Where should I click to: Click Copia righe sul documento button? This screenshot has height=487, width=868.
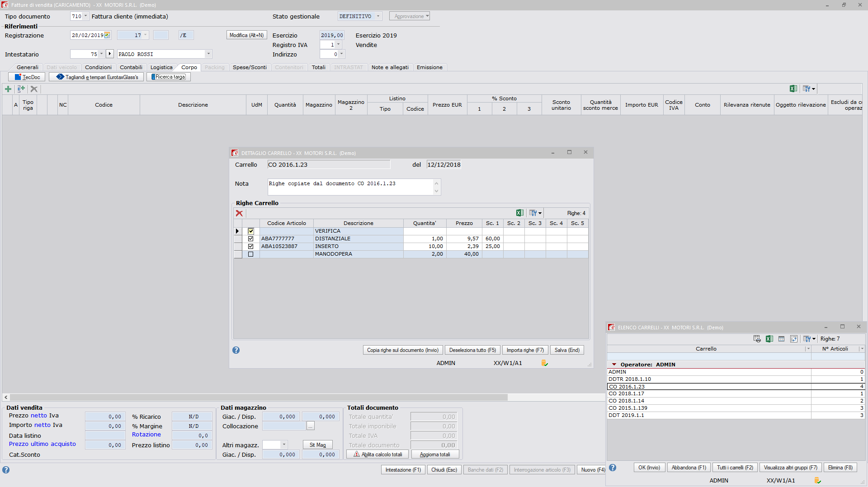pos(402,350)
